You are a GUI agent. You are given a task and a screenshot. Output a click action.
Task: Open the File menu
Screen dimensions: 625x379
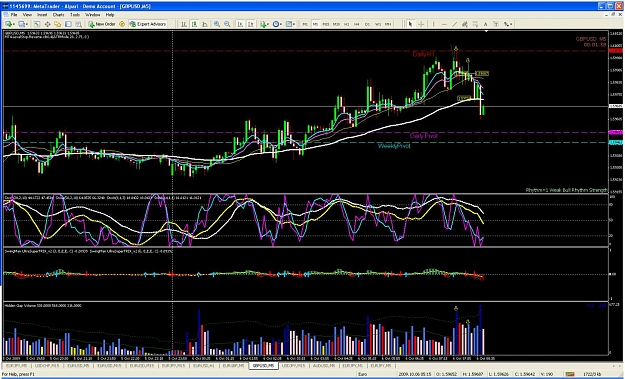[x=14, y=15]
